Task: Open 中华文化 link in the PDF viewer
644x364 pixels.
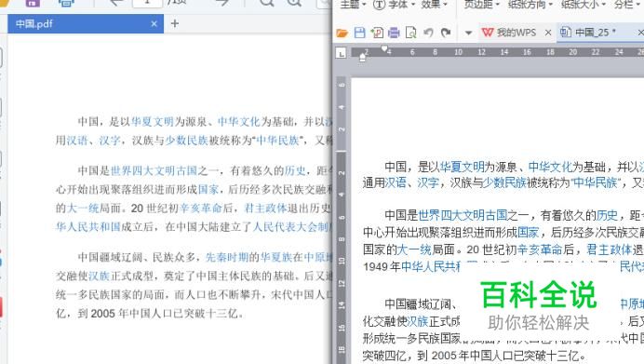Action: [x=239, y=122]
